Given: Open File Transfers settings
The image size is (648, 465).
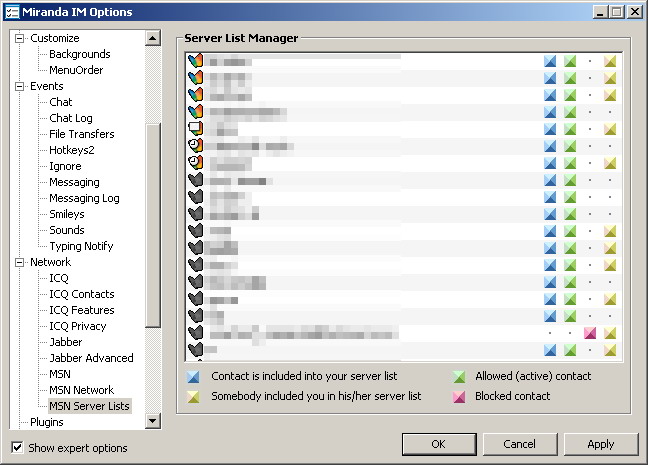Looking at the screenshot, I should pos(82,134).
